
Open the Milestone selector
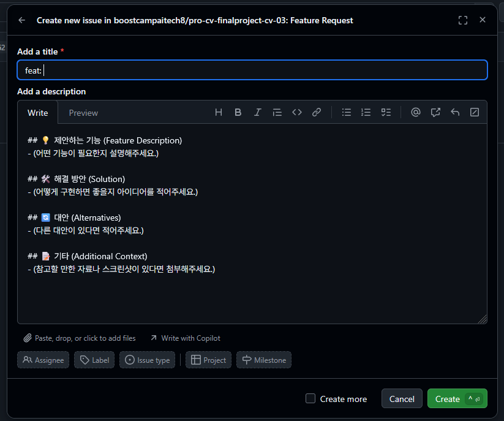tap(264, 360)
